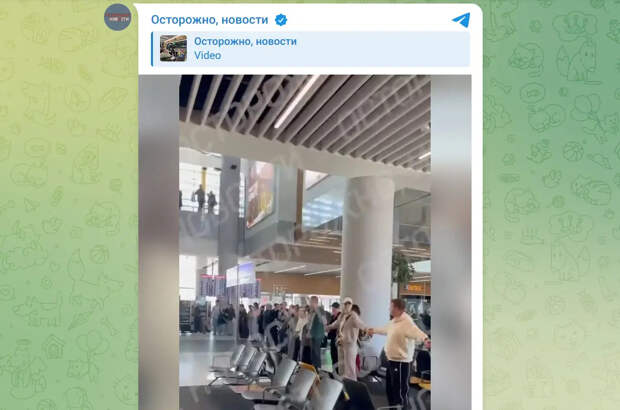Click the people on the upper balcony
620x410 pixels.
click(205, 199)
